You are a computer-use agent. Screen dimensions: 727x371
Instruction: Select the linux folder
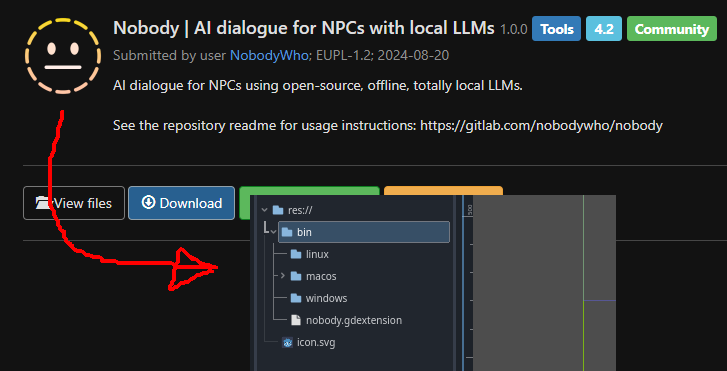coord(317,254)
